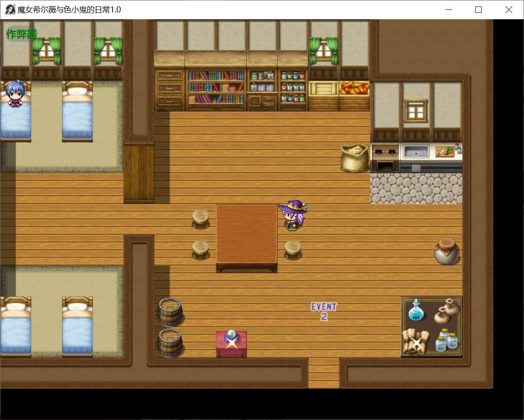Click the EVENT 2 marker on floor

324,311
